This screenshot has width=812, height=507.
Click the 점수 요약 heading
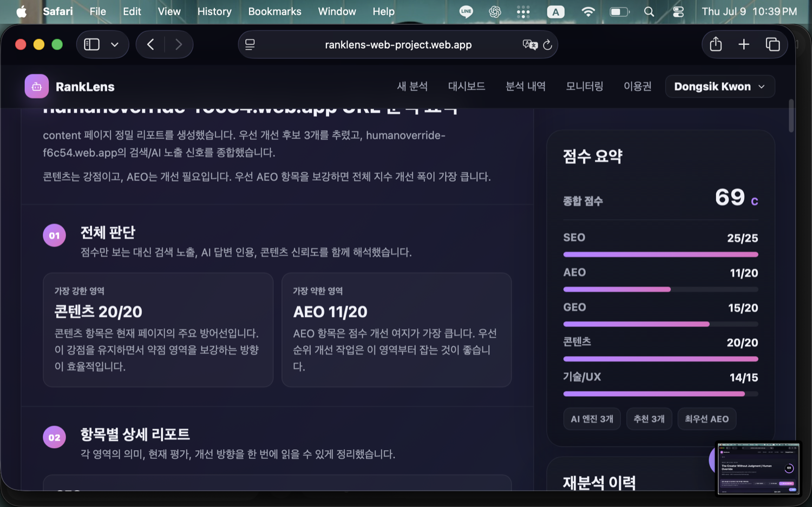(x=593, y=156)
